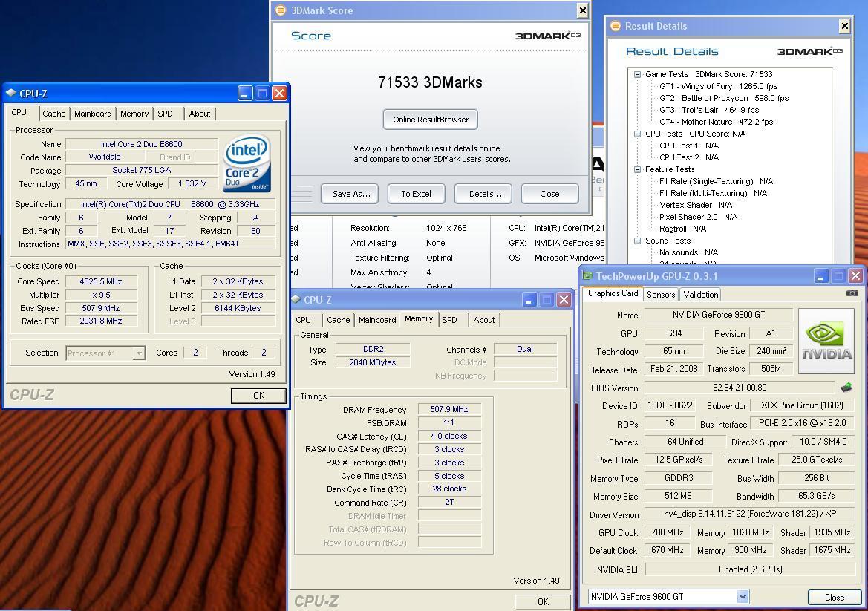The image size is (868, 611).
Task: Click the Level 2 6144 KBytes value
Action: (238, 308)
